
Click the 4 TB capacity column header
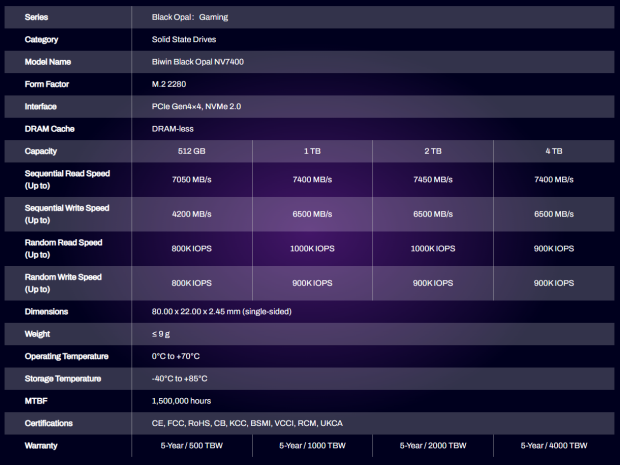pyautogui.click(x=552, y=151)
